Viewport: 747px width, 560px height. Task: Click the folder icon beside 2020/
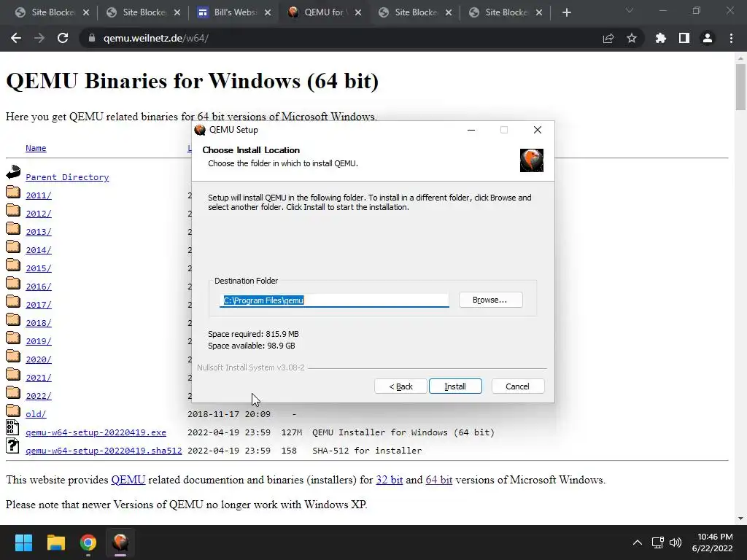(13, 356)
